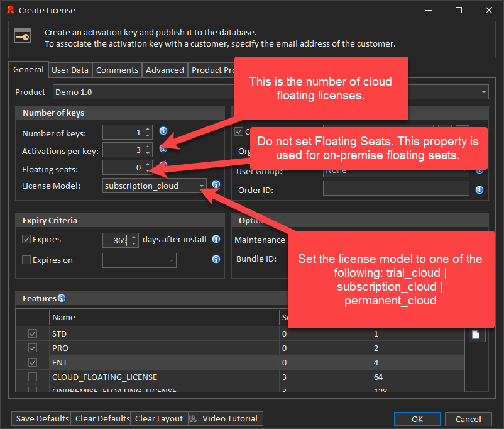This screenshot has height=429, width=504.
Task: Select the CLOUD_FLOATING_LICENSE feature name
Action: (104, 377)
